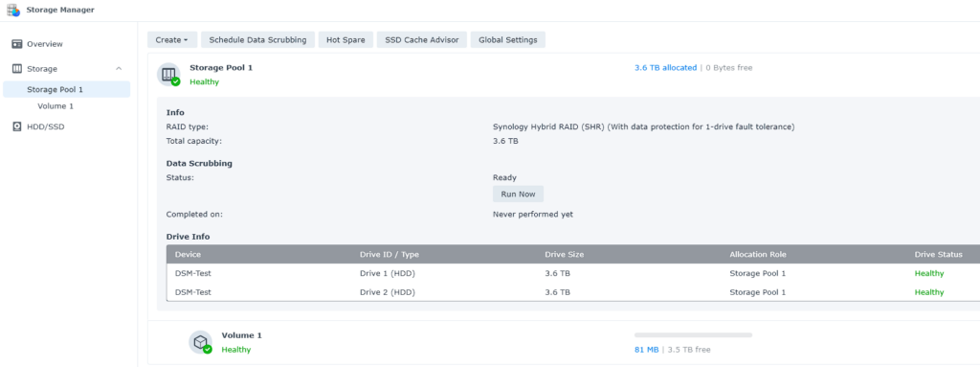Click the 81 MB used value
Viewport: 980px width, 367px height.
[646, 350]
